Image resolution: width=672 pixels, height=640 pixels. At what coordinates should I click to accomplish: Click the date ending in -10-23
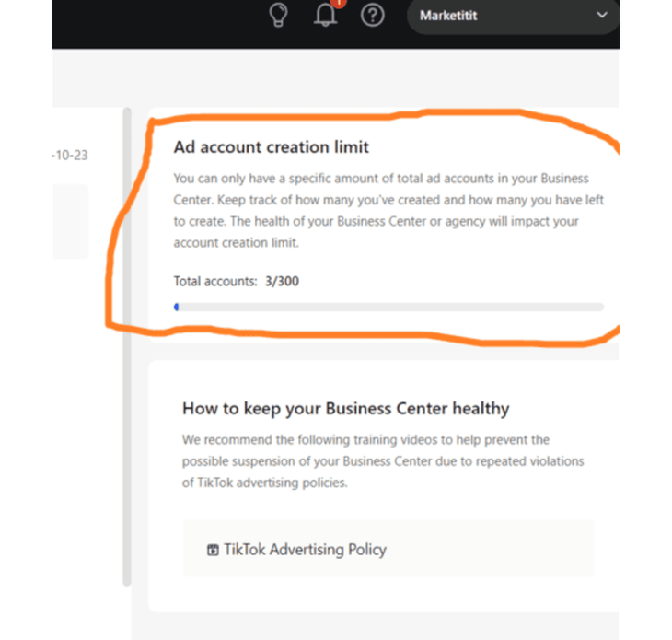69,156
